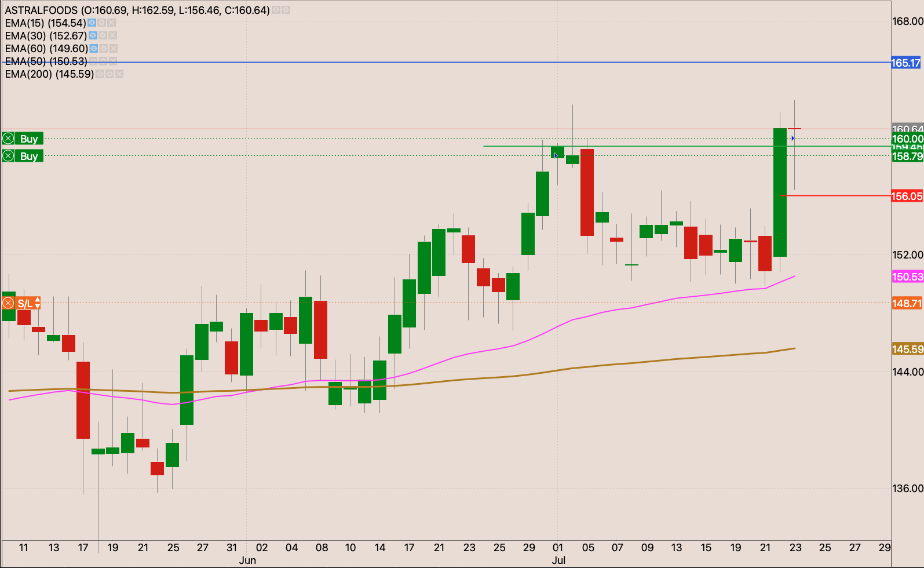Click the lower Buy order label

[29, 156]
